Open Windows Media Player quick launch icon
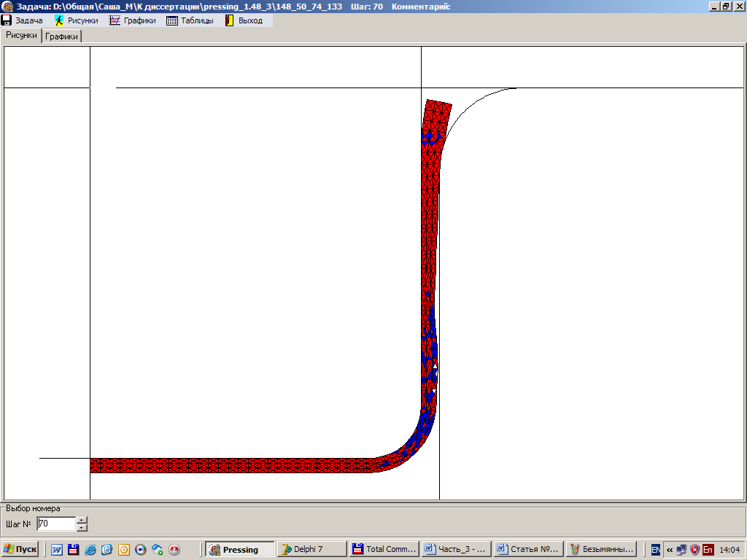This screenshot has height=560, width=747. (x=141, y=550)
